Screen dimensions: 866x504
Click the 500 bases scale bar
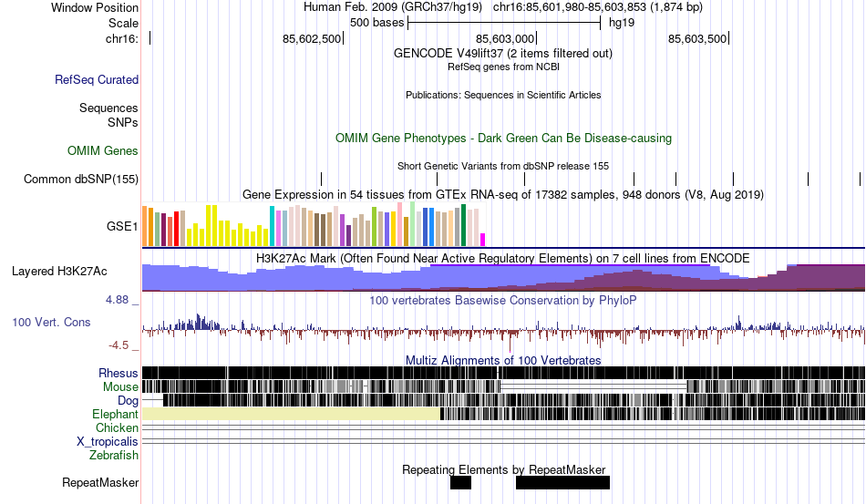pos(504,23)
